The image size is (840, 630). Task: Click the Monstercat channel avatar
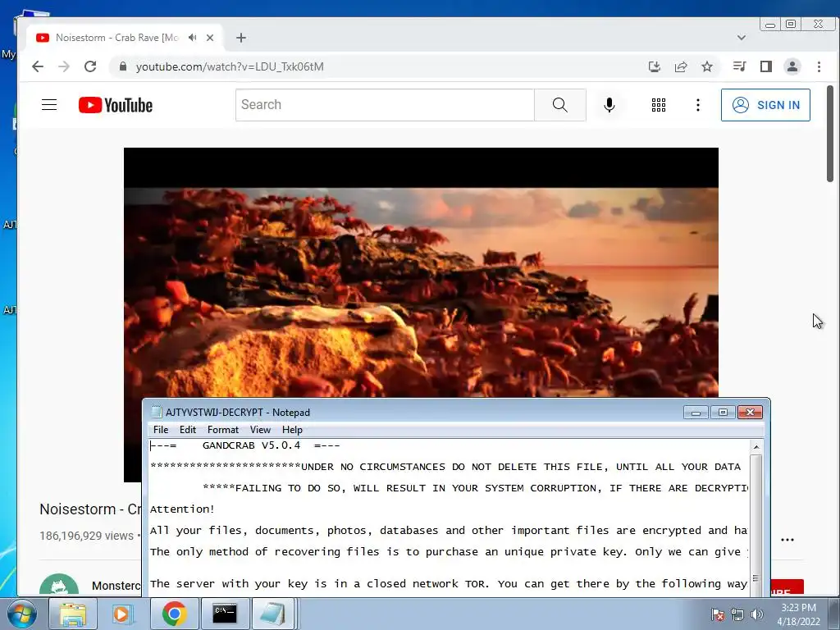(x=59, y=585)
